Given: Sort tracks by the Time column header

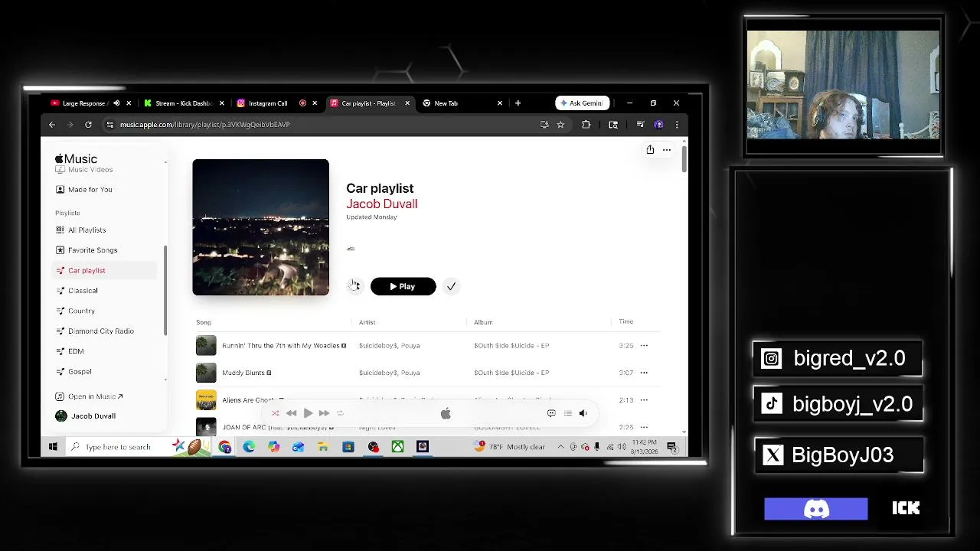Looking at the screenshot, I should 626,321.
